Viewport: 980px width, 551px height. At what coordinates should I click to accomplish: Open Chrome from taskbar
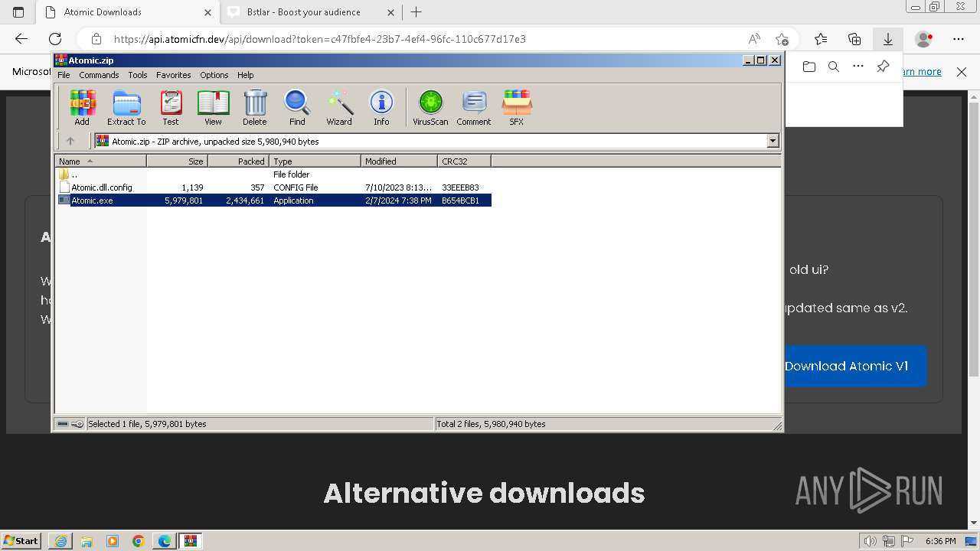(x=139, y=541)
